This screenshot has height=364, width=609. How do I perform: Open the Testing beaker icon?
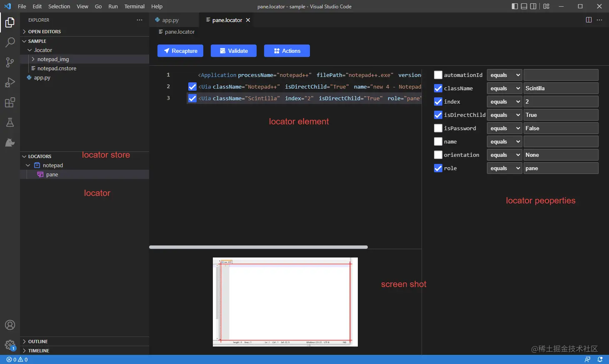coord(10,122)
